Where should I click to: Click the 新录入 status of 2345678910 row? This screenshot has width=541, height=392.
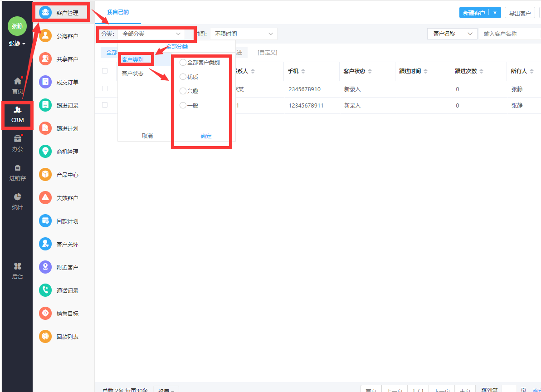(352, 89)
